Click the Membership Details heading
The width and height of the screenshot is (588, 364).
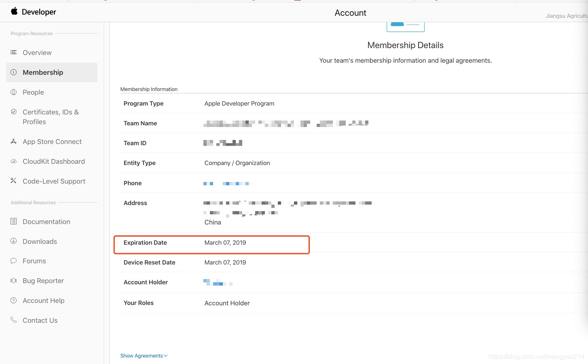[405, 45]
